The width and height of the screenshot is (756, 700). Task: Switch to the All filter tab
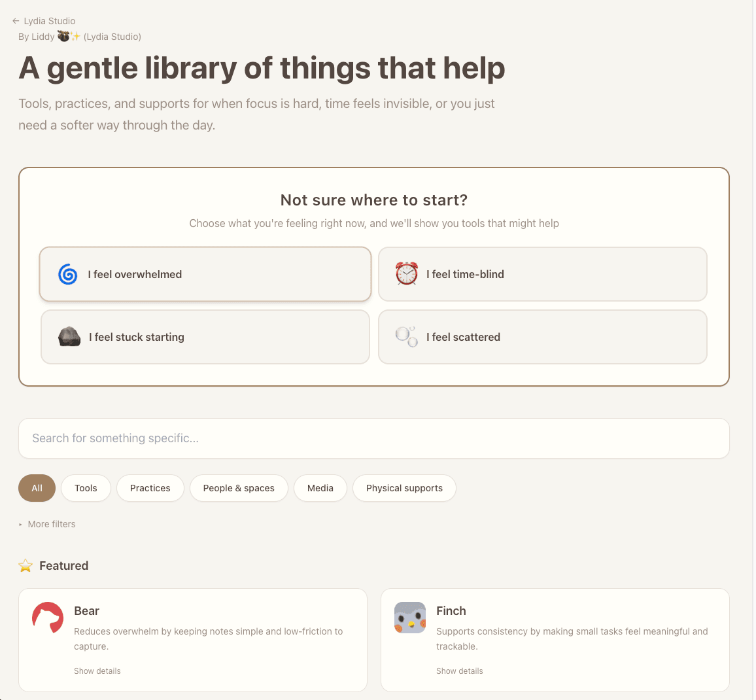37,488
